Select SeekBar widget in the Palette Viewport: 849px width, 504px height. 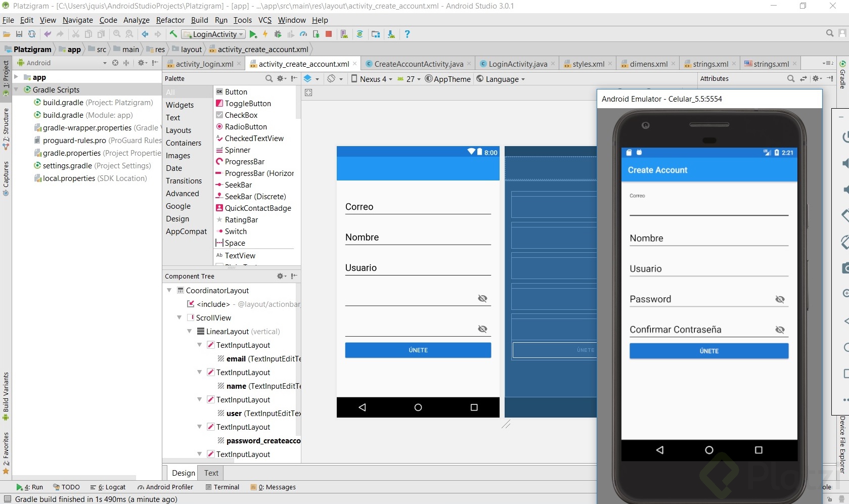click(x=238, y=185)
